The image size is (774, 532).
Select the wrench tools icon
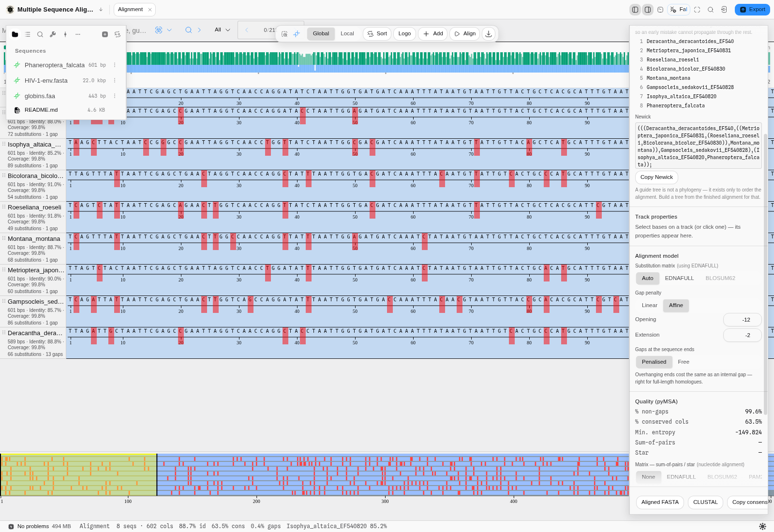pos(53,34)
